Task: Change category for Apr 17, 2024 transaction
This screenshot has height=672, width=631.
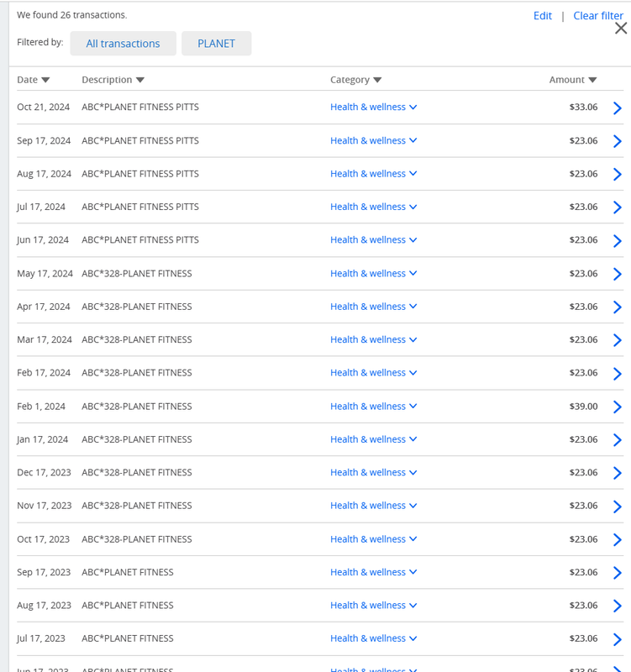Action: point(373,307)
